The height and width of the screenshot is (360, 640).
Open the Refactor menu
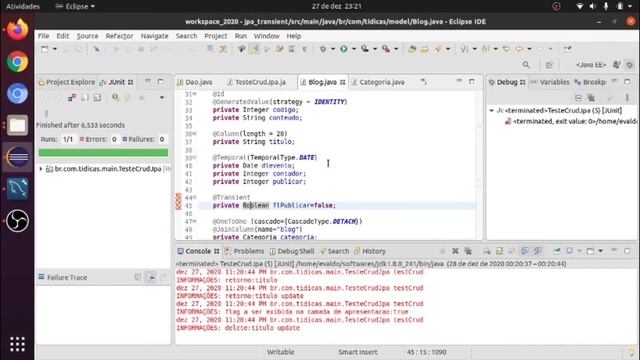pyautogui.click(x=119, y=36)
